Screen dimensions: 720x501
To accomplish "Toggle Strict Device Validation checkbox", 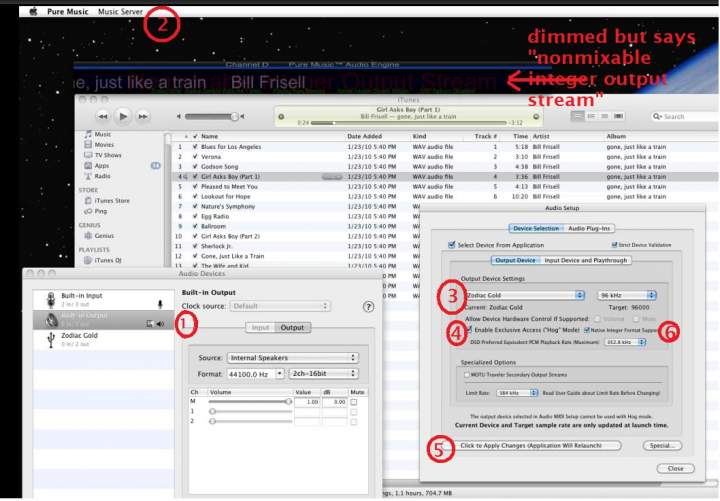I will [x=614, y=245].
